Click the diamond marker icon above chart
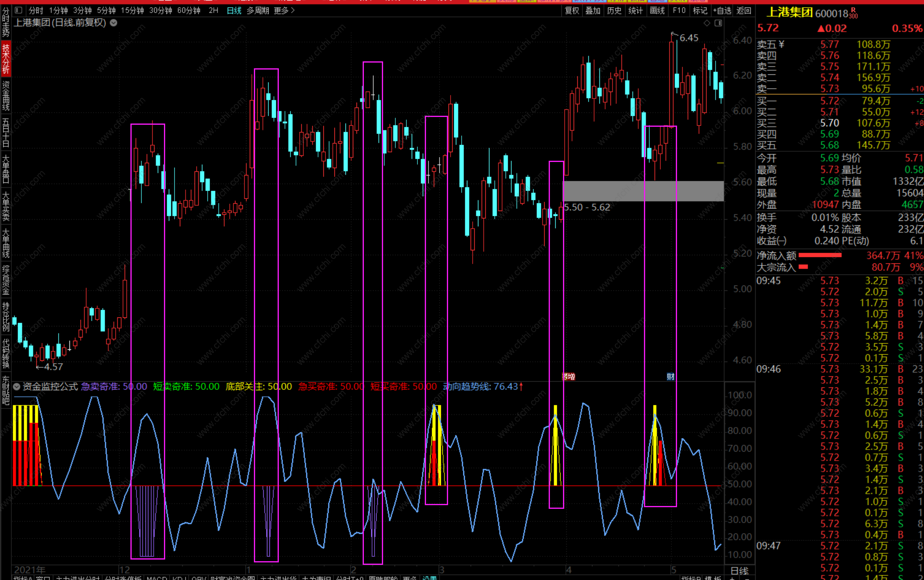The height and width of the screenshot is (580, 924). tap(707, 23)
